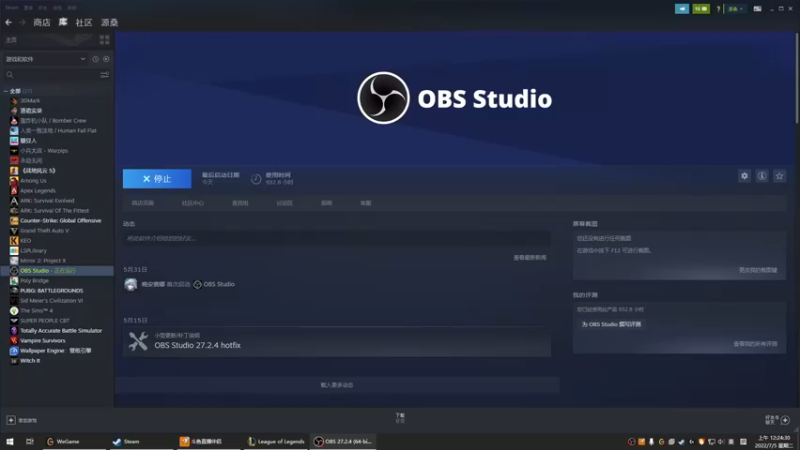Open Task View on the taskbar
This screenshot has width=800, height=450.
[x=30, y=441]
